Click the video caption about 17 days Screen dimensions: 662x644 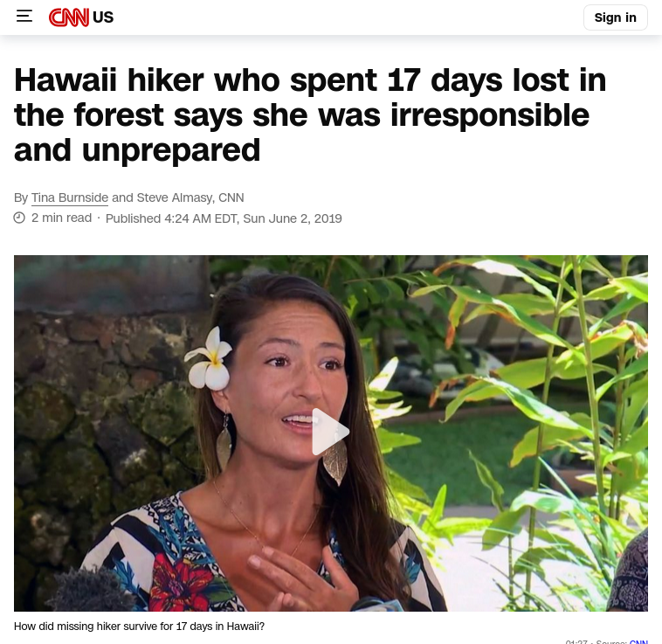[x=140, y=627]
